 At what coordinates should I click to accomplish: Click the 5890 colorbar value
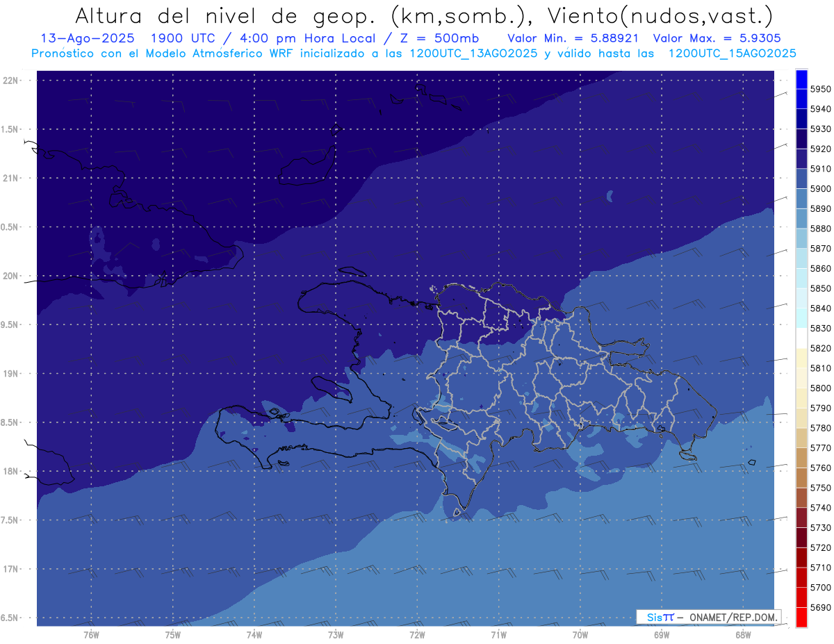pyautogui.click(x=820, y=208)
